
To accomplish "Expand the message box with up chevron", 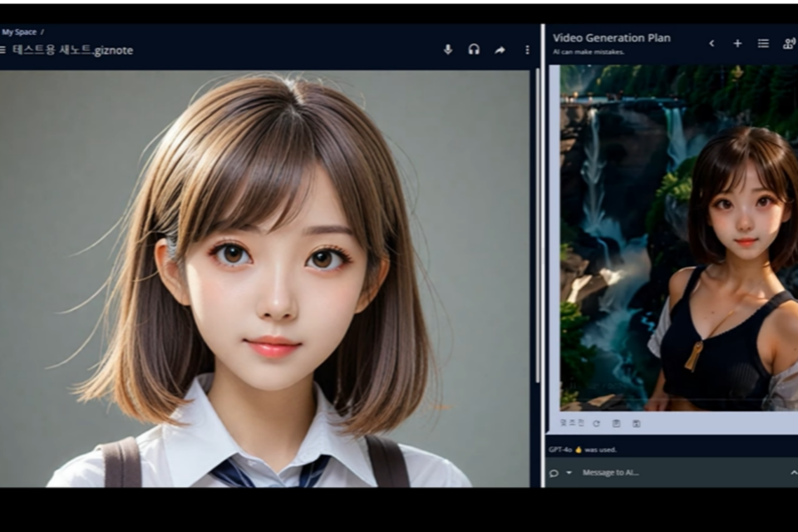I will pyautogui.click(x=793, y=473).
